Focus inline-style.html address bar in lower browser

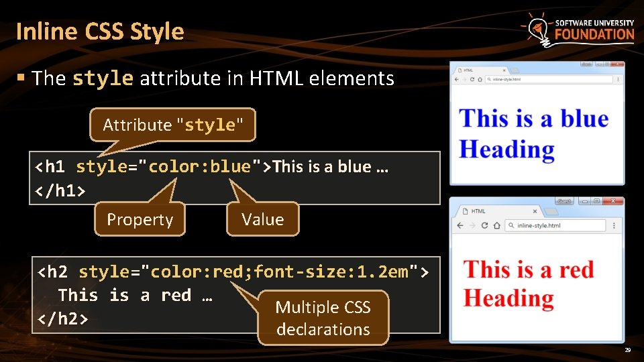(x=555, y=225)
